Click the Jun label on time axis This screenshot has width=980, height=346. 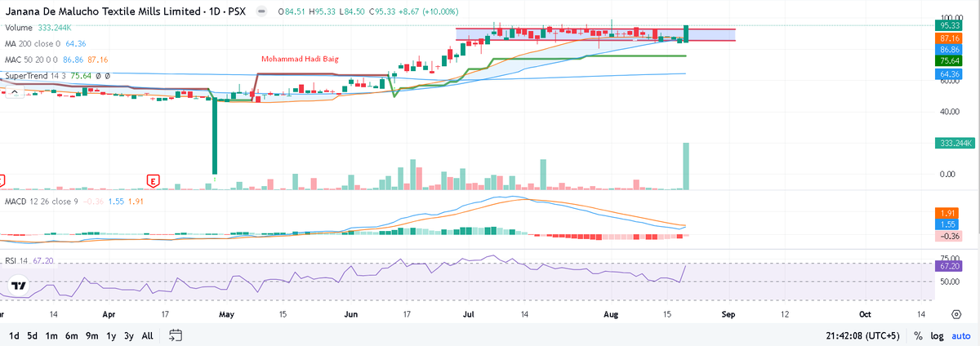351,313
